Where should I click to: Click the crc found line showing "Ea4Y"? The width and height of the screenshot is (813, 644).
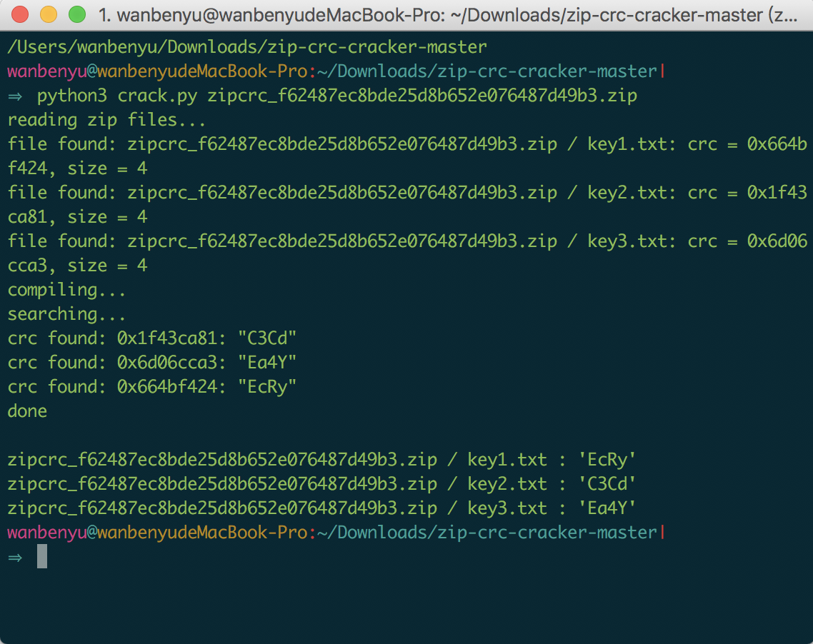pyautogui.click(x=152, y=363)
